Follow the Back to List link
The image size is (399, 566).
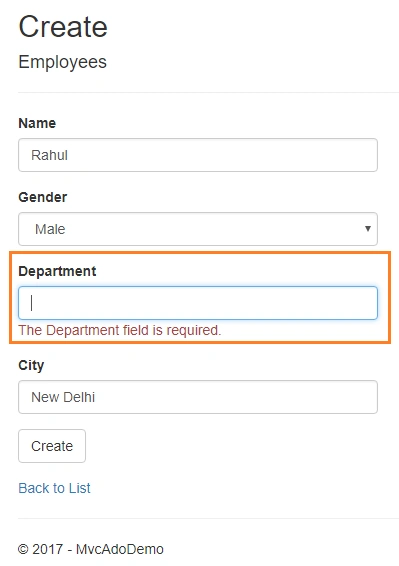[55, 488]
